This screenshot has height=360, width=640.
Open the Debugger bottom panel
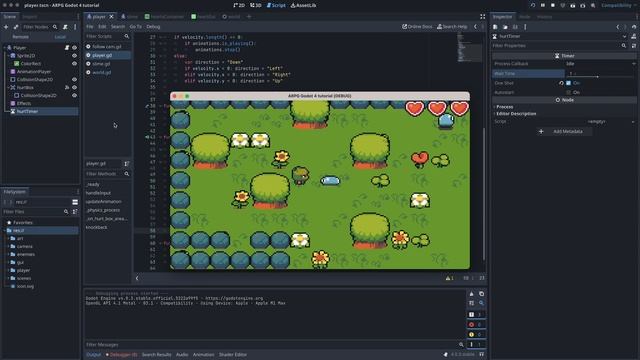tap(121, 355)
